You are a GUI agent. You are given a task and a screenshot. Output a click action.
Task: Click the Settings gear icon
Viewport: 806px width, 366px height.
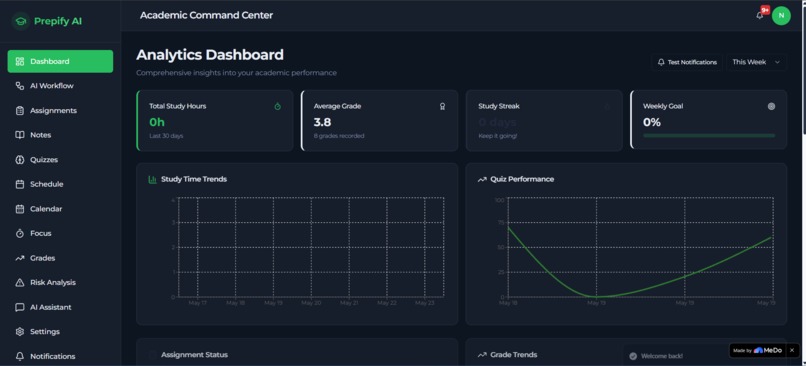[x=20, y=332]
